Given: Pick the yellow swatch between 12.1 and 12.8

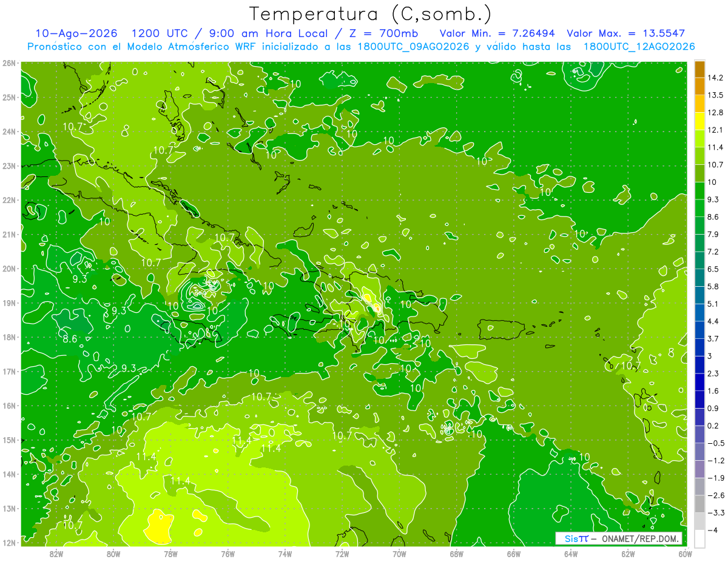Looking at the screenshot, I should point(699,121).
